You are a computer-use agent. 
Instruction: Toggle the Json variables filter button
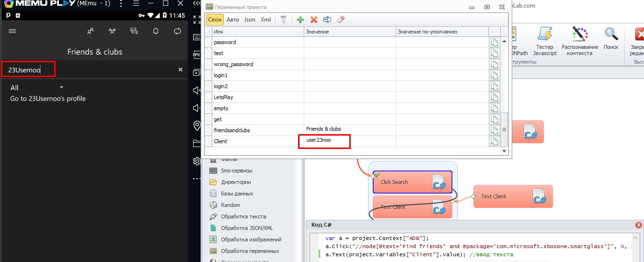(x=250, y=20)
